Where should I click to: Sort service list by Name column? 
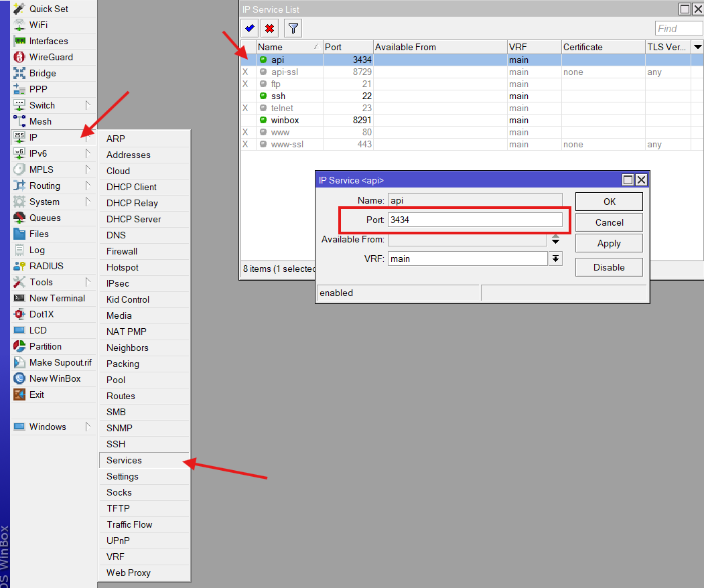coord(289,47)
